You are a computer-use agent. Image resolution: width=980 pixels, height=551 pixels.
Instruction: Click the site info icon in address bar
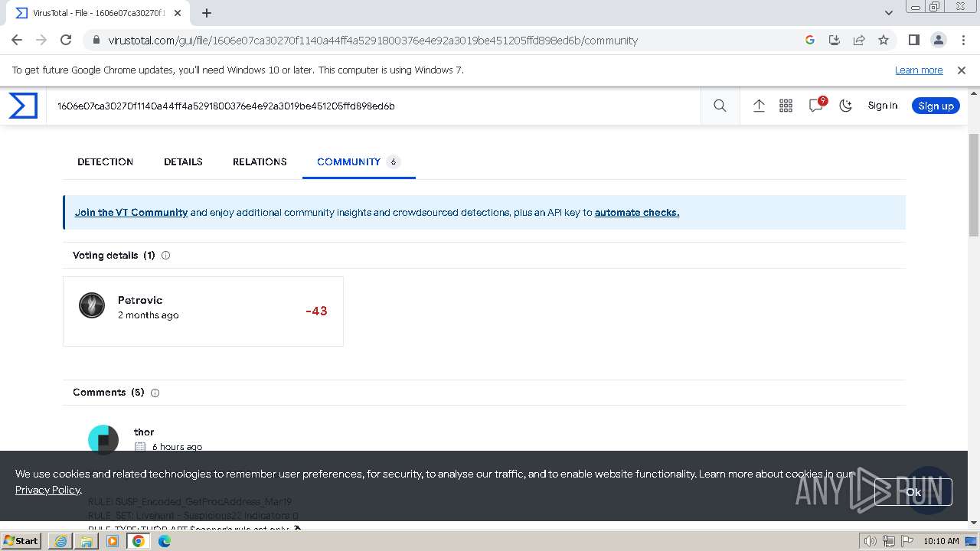point(96,41)
